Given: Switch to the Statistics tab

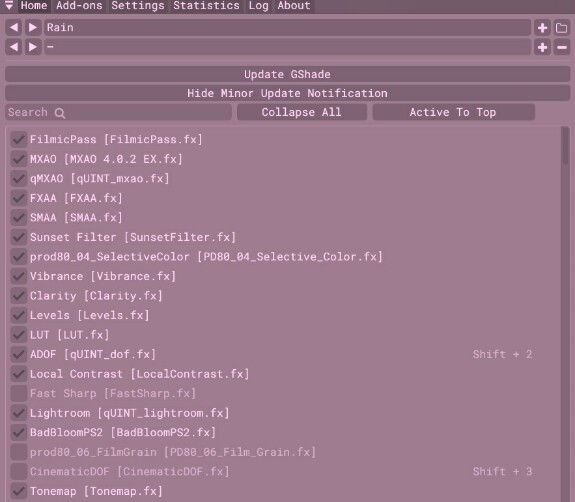Looking at the screenshot, I should pyautogui.click(x=206, y=6).
